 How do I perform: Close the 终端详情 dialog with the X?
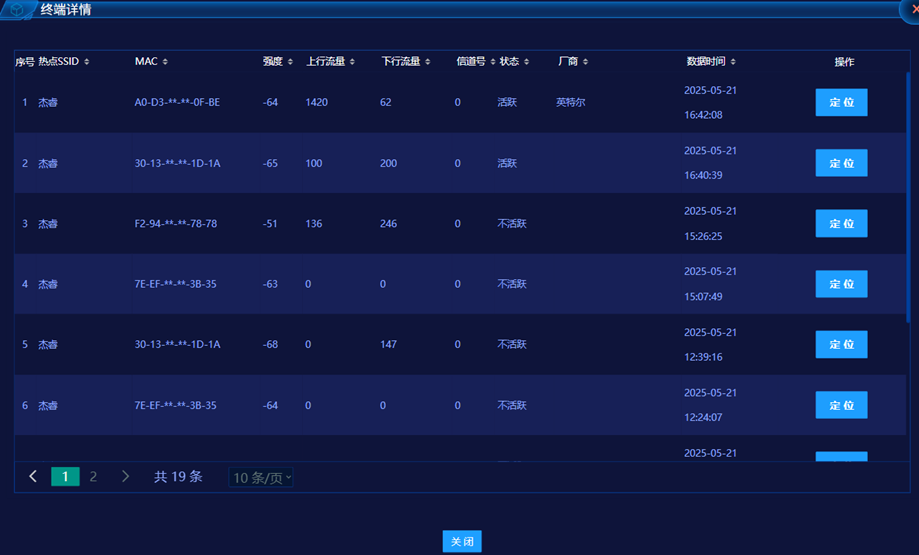[x=914, y=9]
